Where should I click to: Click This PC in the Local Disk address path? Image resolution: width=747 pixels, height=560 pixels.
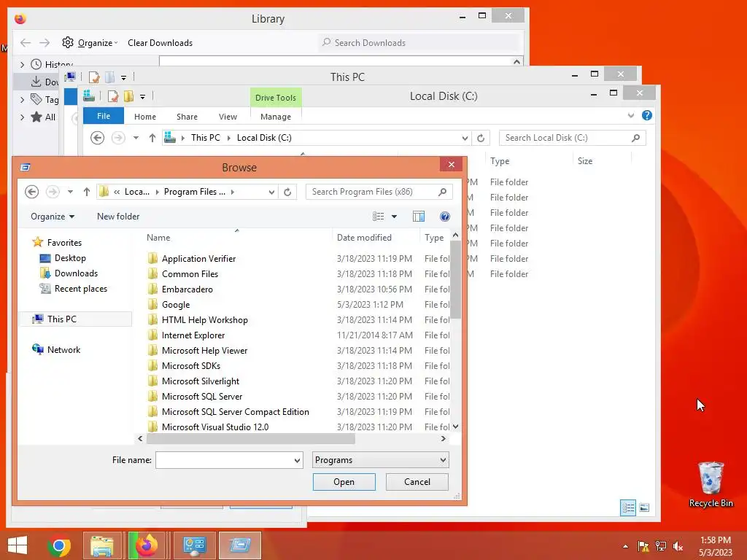pyautogui.click(x=205, y=138)
